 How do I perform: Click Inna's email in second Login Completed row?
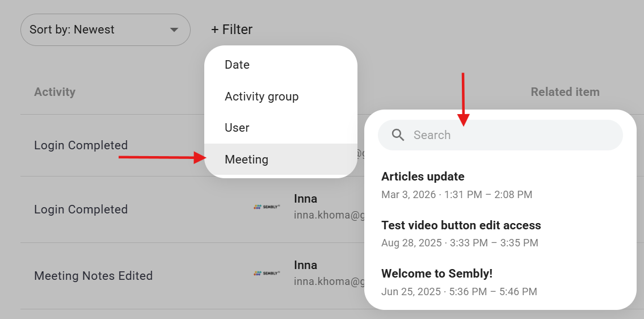coord(328,215)
